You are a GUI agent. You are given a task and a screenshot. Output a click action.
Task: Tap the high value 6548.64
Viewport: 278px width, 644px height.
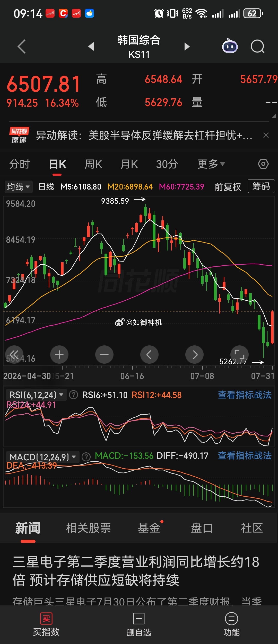(163, 79)
